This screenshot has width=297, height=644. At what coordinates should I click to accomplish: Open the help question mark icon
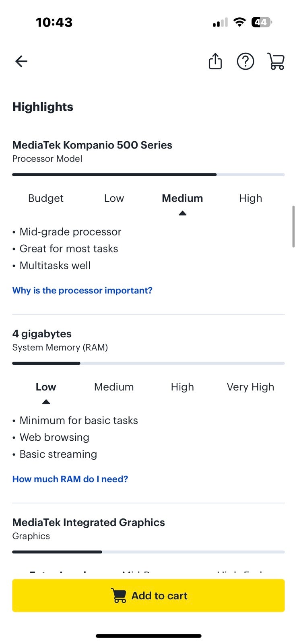pyautogui.click(x=245, y=62)
